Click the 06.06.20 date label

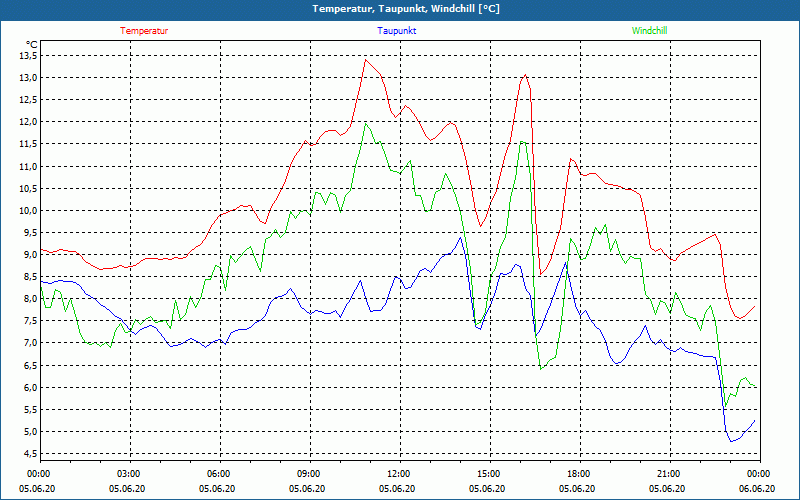pos(757,489)
